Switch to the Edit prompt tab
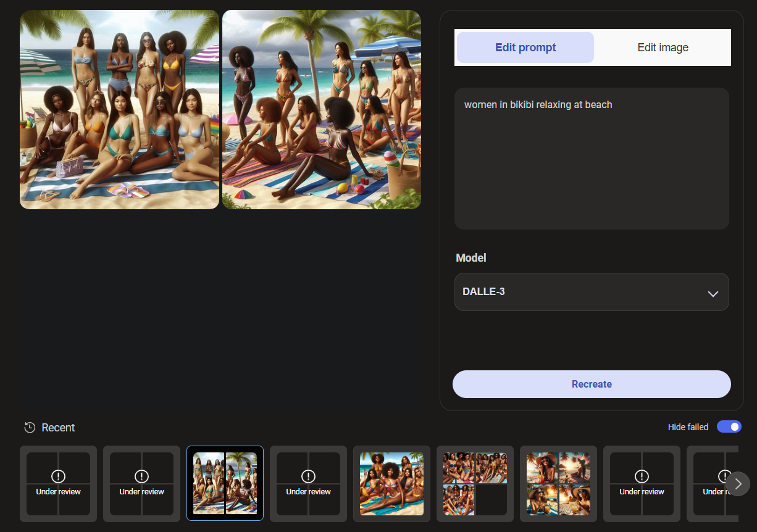This screenshot has height=532, width=757. [525, 48]
